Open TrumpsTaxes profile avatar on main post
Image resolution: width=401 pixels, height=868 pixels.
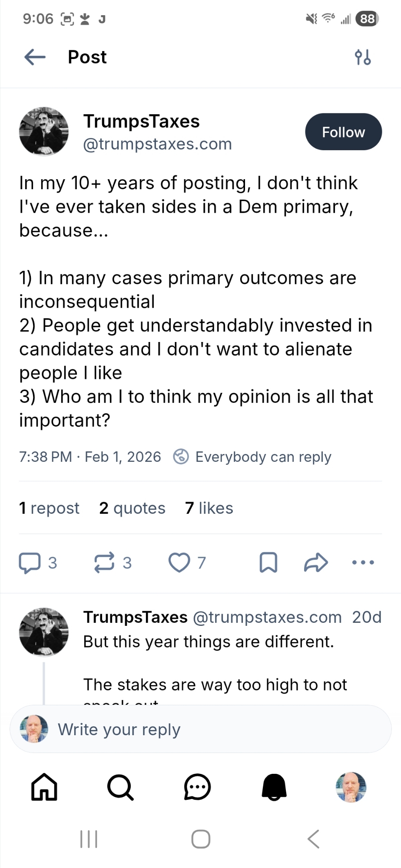tap(44, 132)
